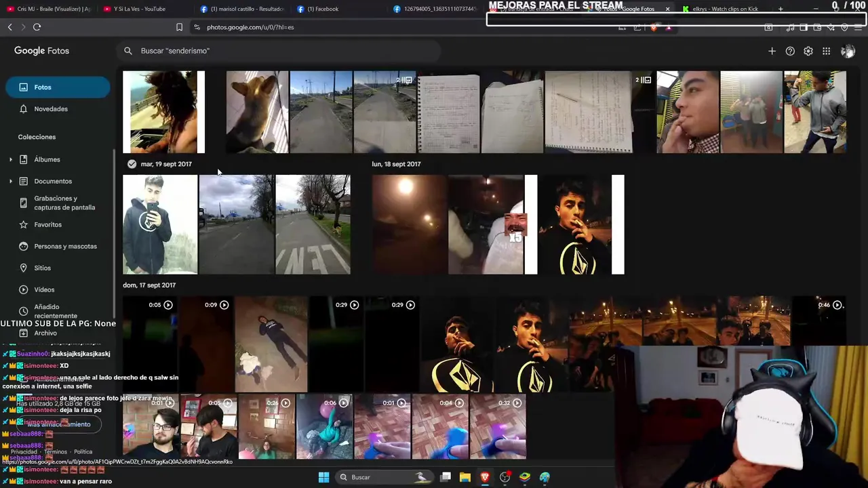Open the settings gear icon
The image size is (868, 488).
(x=808, y=51)
